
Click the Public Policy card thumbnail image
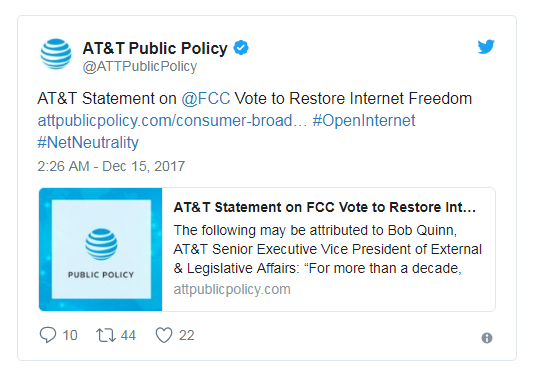(x=101, y=250)
